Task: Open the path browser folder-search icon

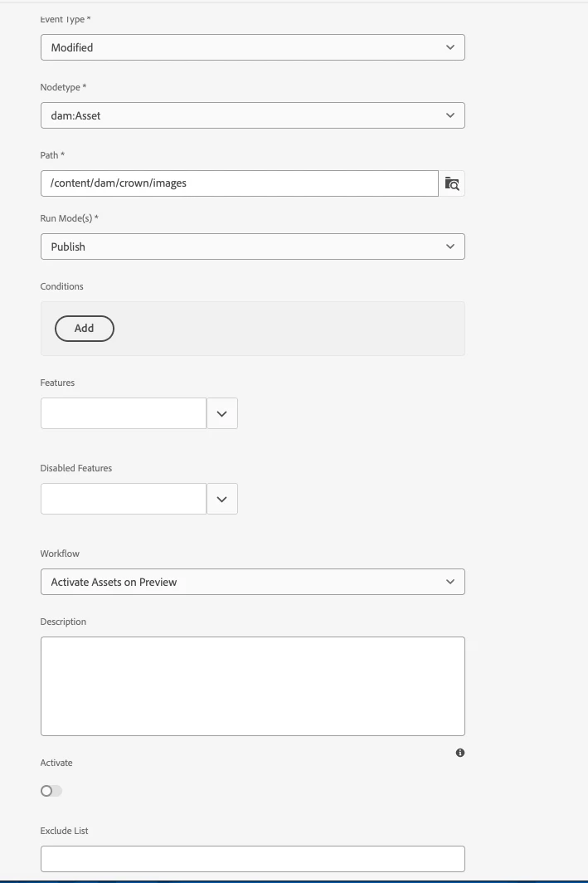Action: 452,183
